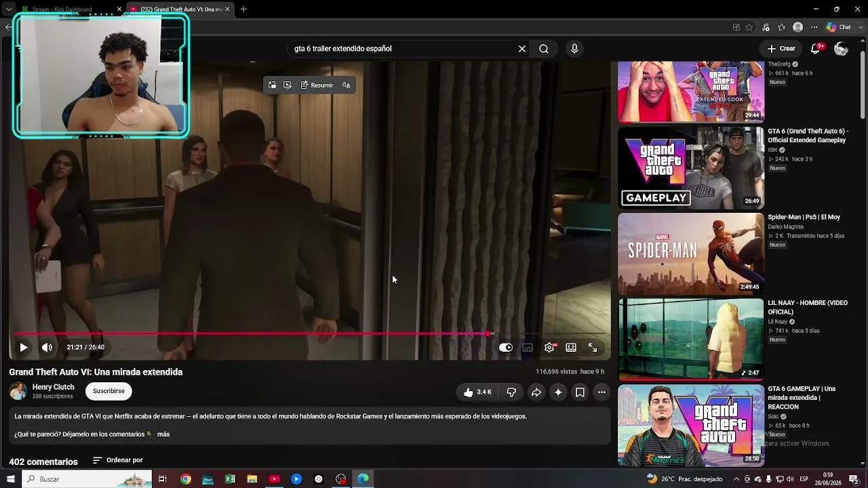Viewport: 868px width, 488px height.
Task: Open the weather widget showing 26°C
Action: coord(685,479)
